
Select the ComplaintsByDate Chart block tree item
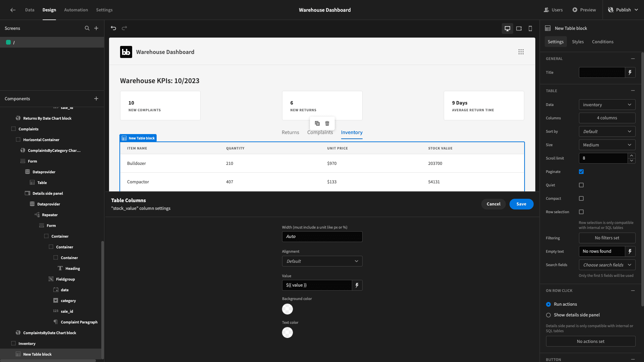[50, 333]
